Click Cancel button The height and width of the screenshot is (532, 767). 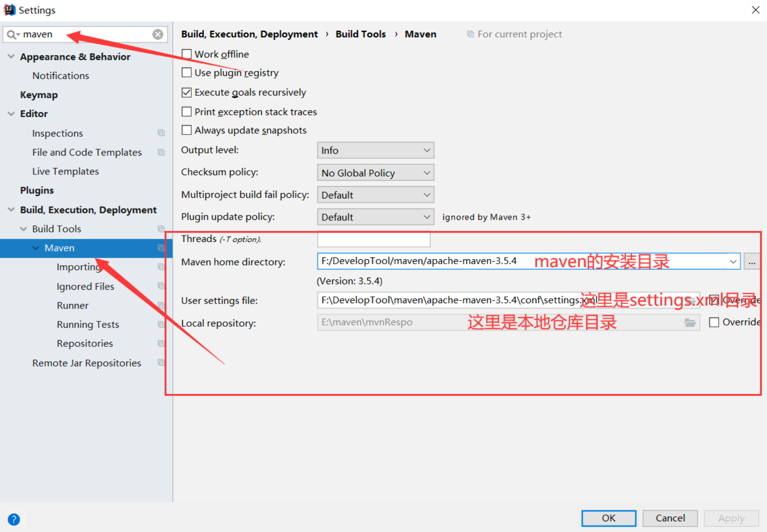670,518
